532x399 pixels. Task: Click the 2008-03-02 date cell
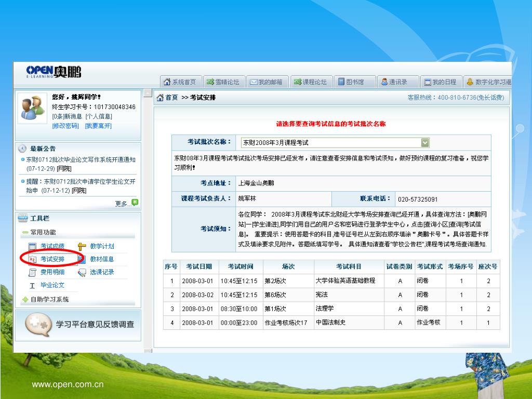(198, 295)
